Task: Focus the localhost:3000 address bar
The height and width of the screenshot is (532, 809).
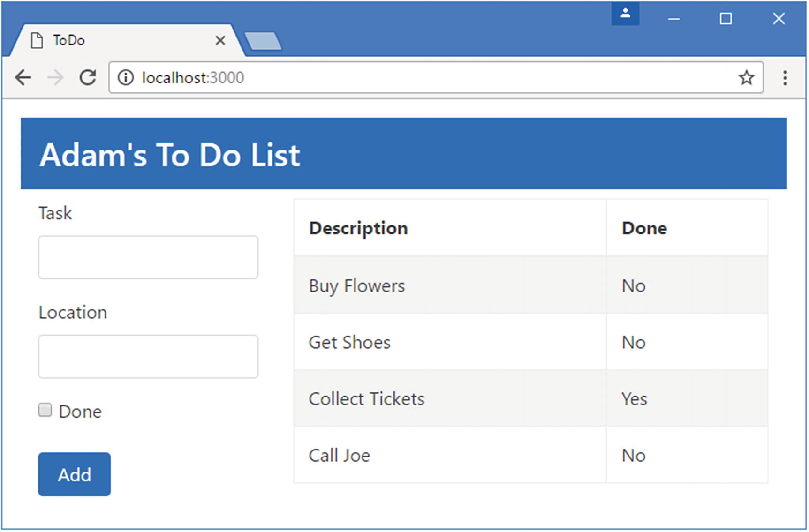Action: pos(422,78)
